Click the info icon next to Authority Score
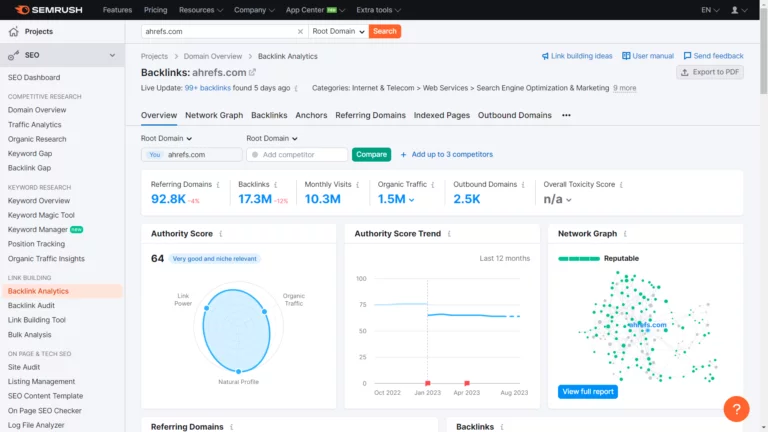 (x=220, y=234)
